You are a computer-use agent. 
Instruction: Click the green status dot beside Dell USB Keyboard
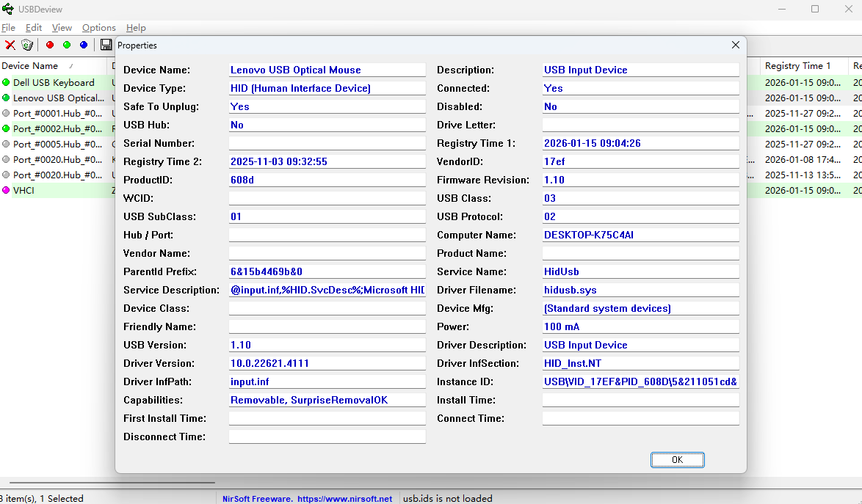point(6,83)
